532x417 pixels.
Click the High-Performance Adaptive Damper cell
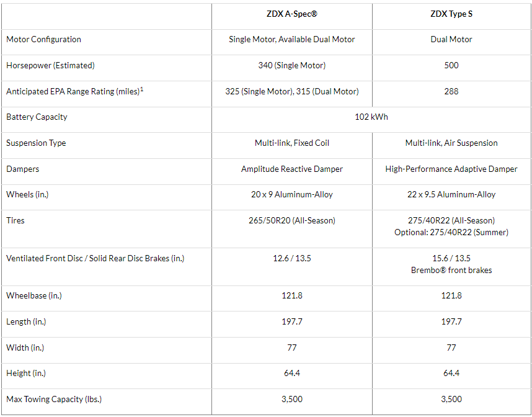(451, 169)
